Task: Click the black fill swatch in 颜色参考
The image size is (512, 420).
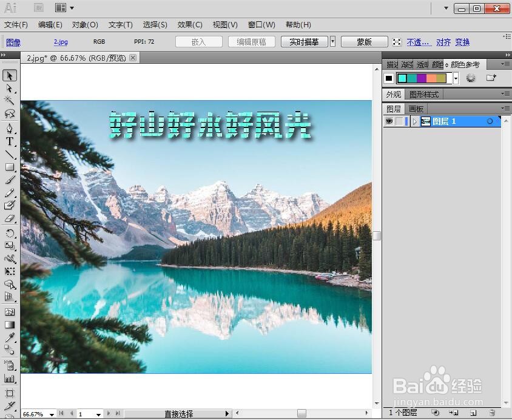Action: point(388,77)
